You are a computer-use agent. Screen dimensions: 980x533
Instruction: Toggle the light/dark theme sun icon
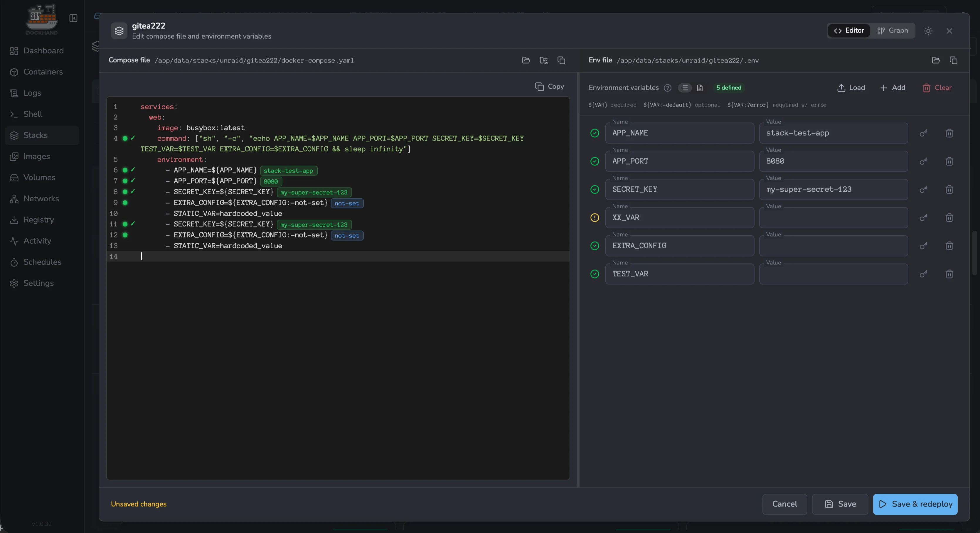[928, 31]
